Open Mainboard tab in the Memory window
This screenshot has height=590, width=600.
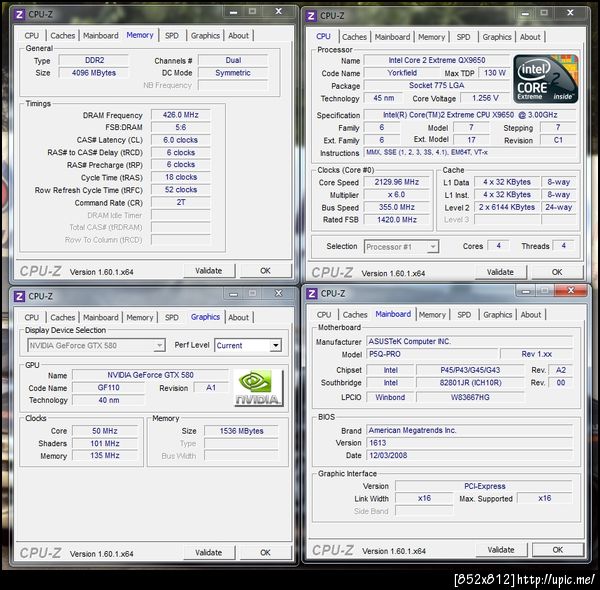click(x=101, y=36)
